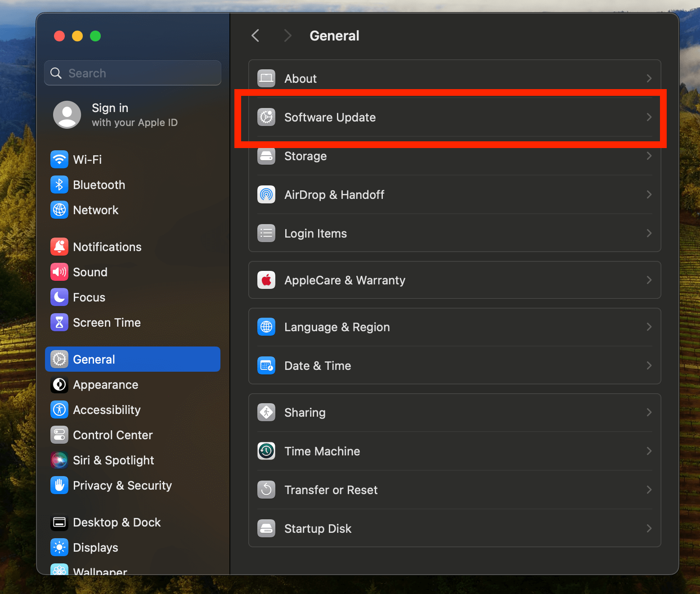Expand the About row chevron
The height and width of the screenshot is (594, 700).
[649, 78]
